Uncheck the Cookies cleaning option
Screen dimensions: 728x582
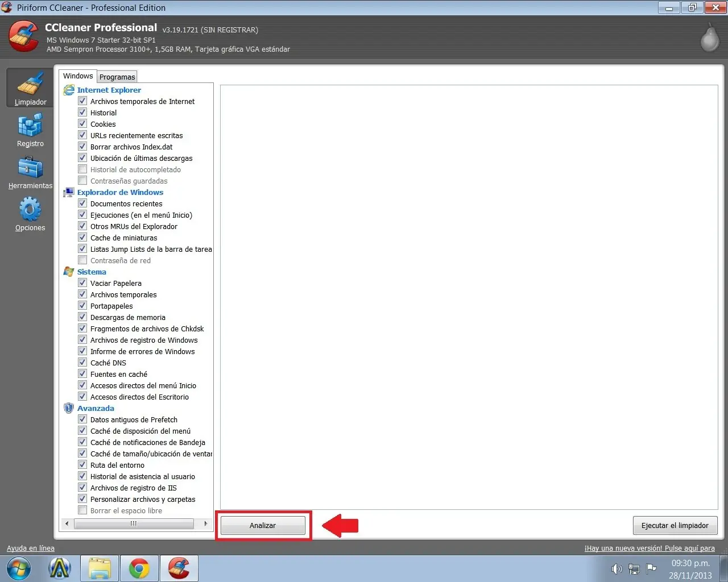tap(82, 123)
